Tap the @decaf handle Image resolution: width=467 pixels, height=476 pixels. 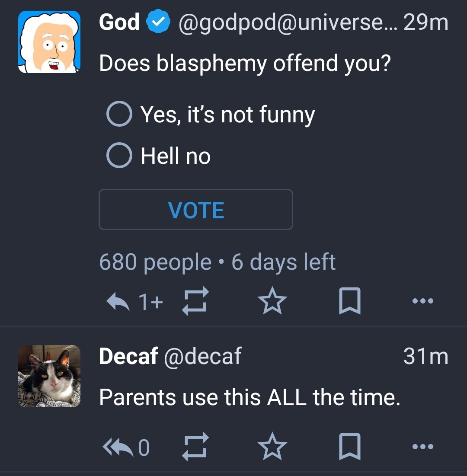coord(202,357)
